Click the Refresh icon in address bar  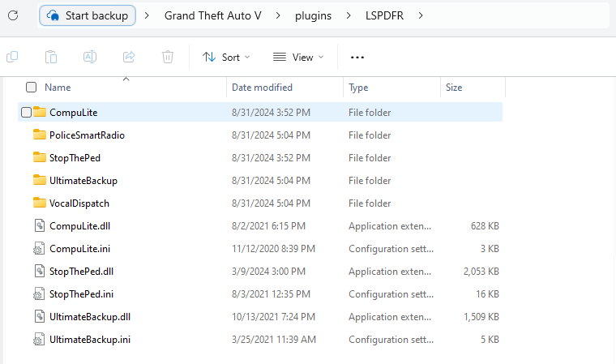tap(13, 15)
